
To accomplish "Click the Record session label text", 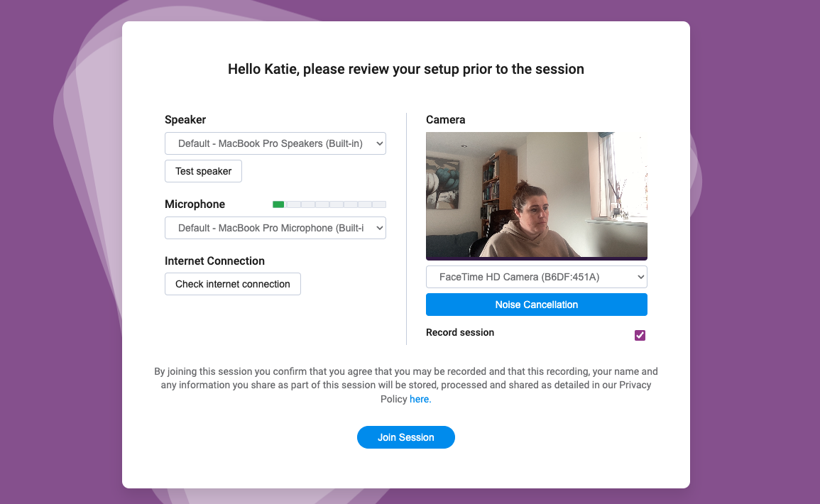I will pyautogui.click(x=460, y=332).
